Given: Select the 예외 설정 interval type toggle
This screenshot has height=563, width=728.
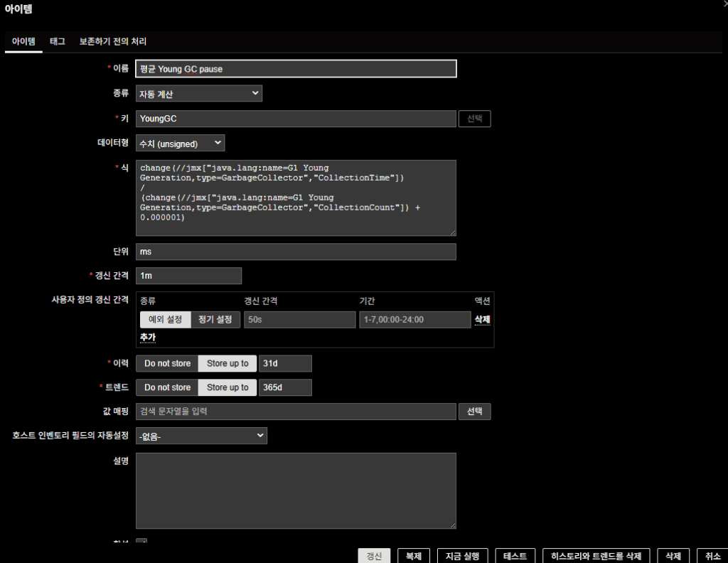Looking at the screenshot, I should point(165,320).
